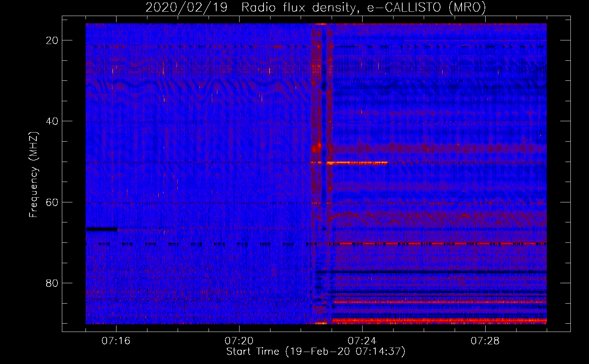Screen dimensions: 589x364
Task: Click the frequency tick label '60'
Action: click(52, 202)
